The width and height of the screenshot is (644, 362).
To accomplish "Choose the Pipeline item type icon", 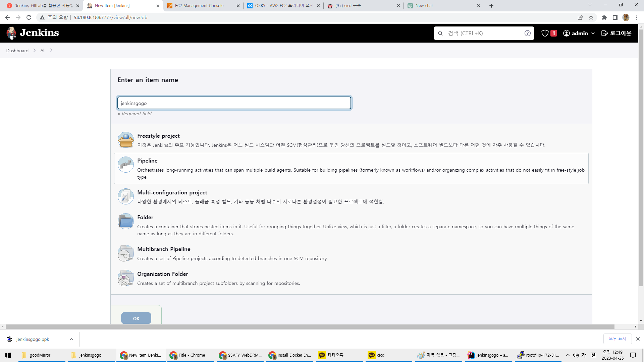I will (126, 165).
